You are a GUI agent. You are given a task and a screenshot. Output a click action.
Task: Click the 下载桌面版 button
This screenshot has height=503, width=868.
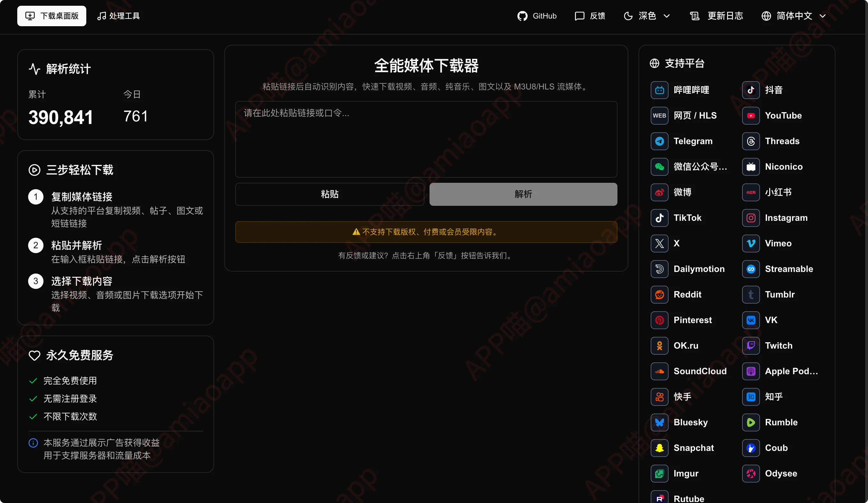pyautogui.click(x=52, y=16)
